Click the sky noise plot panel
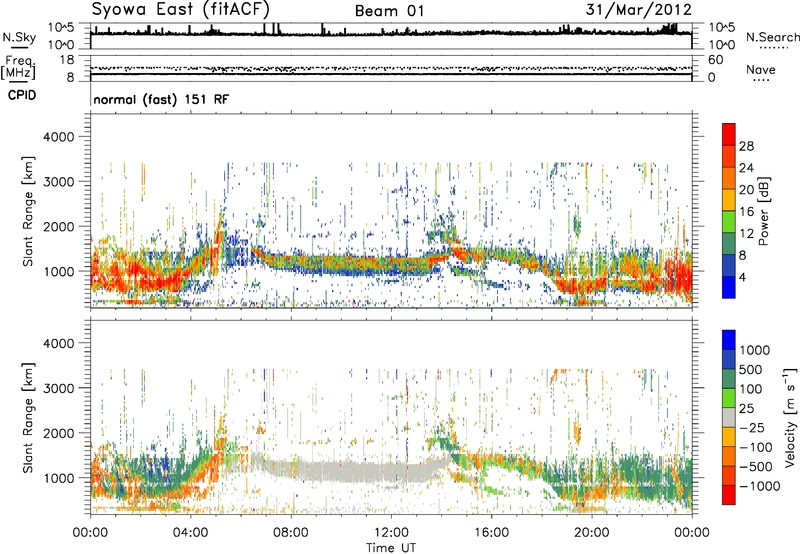800x554 pixels. click(391, 36)
